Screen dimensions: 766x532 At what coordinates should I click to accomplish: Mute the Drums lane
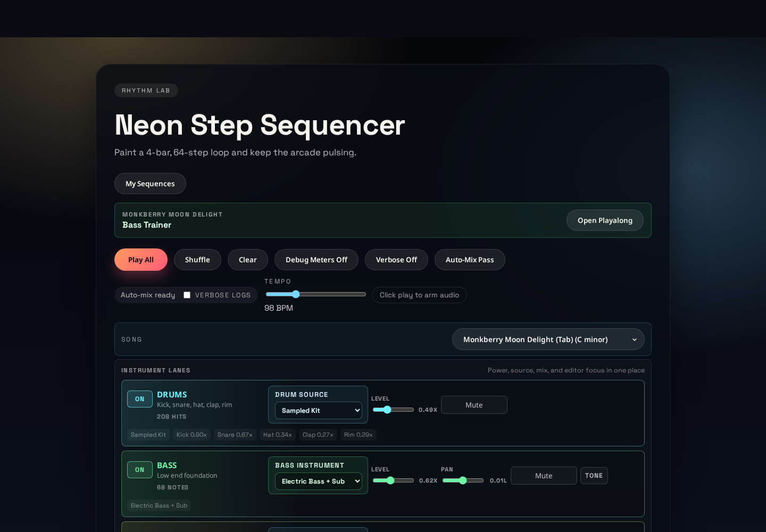(x=474, y=405)
